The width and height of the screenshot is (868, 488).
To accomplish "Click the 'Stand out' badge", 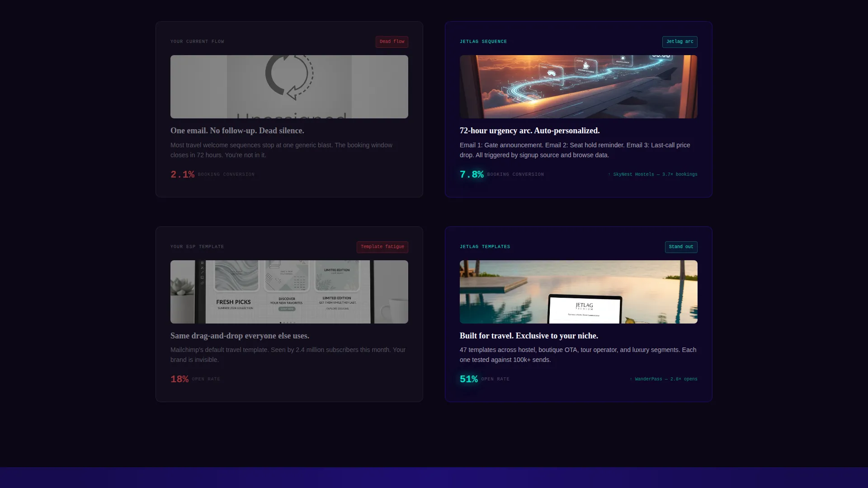I will coord(681,247).
